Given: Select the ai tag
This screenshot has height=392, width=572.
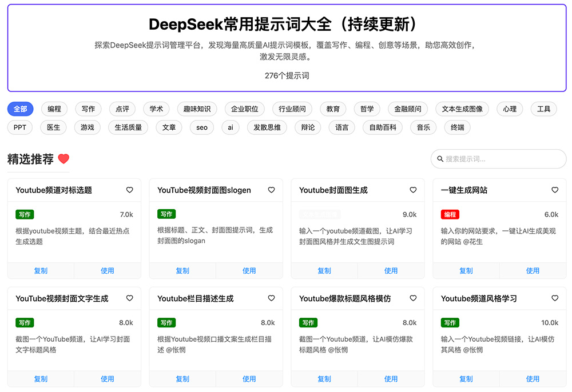Looking at the screenshot, I should point(231,127).
